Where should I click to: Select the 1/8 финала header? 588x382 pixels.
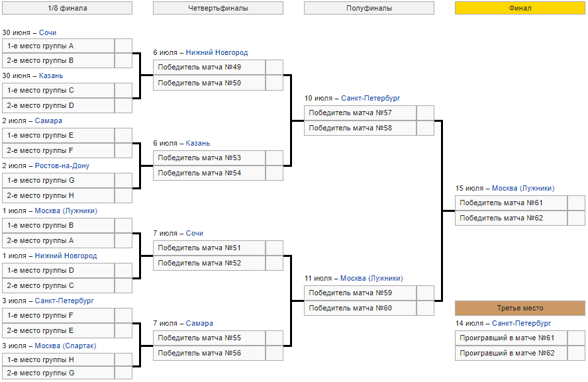67,8
